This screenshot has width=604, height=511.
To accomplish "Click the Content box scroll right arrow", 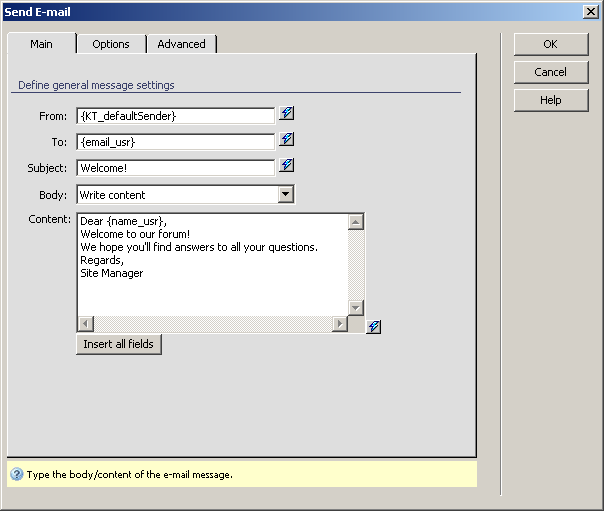I will (x=340, y=324).
